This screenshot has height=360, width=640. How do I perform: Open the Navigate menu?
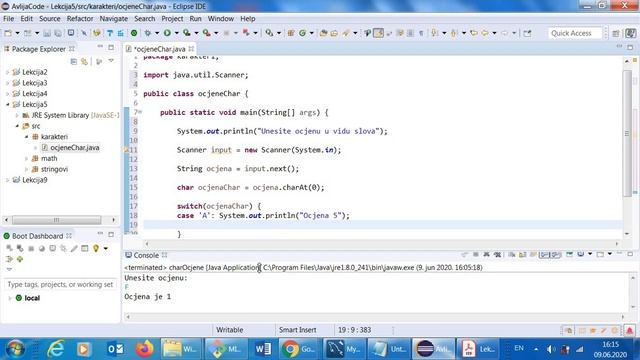coord(113,19)
